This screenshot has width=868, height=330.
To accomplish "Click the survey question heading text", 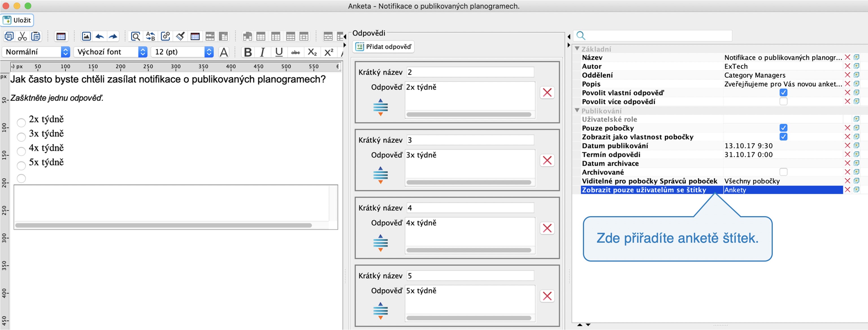I will click(168, 80).
